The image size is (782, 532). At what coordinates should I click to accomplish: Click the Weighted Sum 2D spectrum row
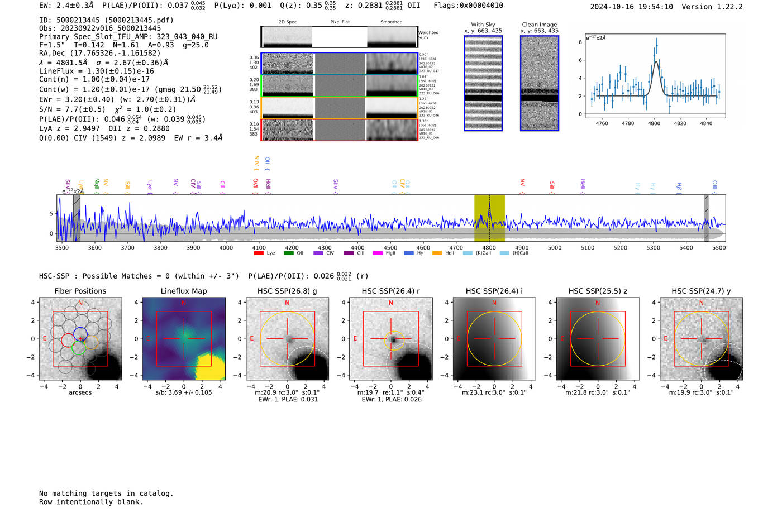click(x=339, y=37)
